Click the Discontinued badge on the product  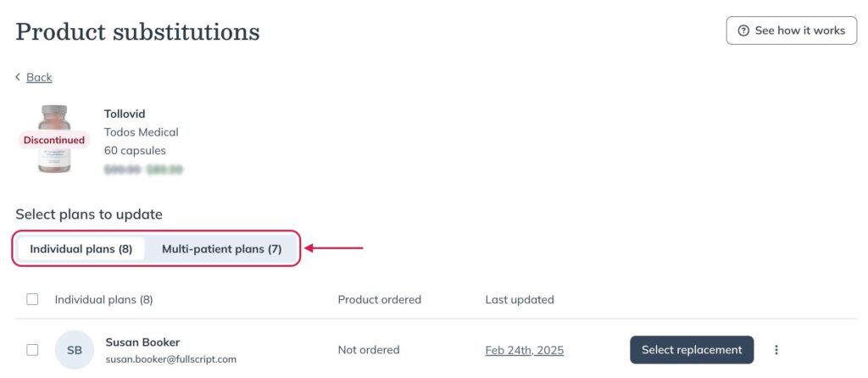click(53, 140)
